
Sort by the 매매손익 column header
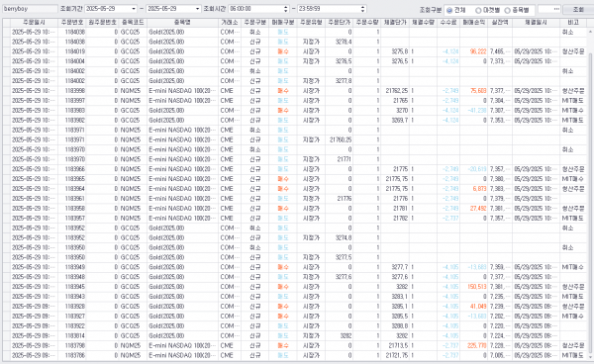[474, 23]
